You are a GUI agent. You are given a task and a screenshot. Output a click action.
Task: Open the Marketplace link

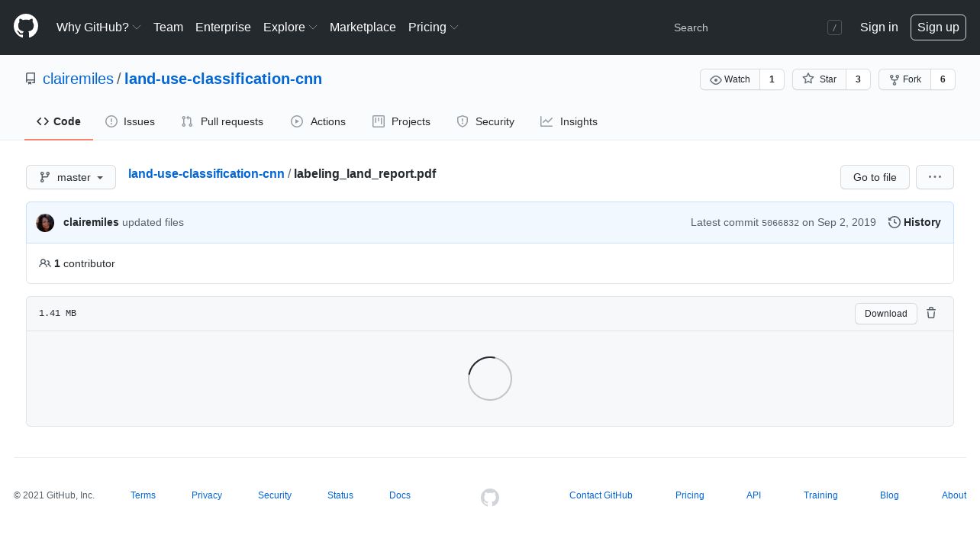(363, 27)
